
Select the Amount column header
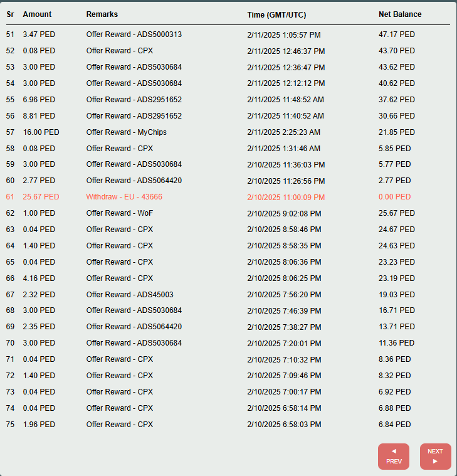(x=37, y=14)
